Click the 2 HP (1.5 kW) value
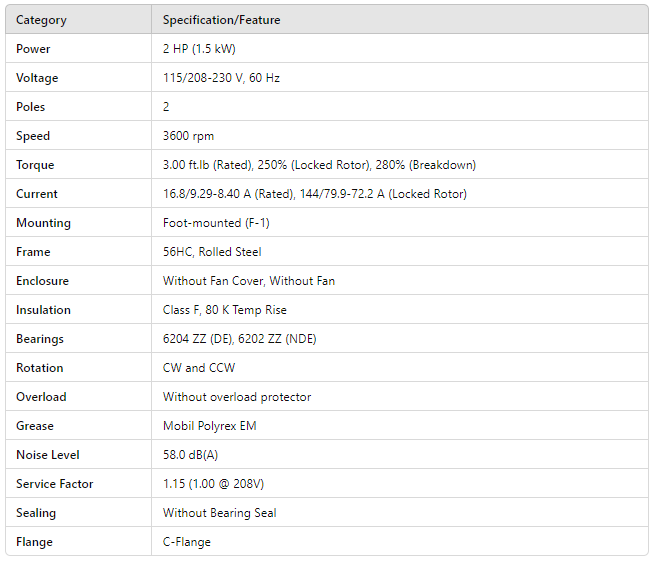This screenshot has height=563, width=657. (x=199, y=49)
